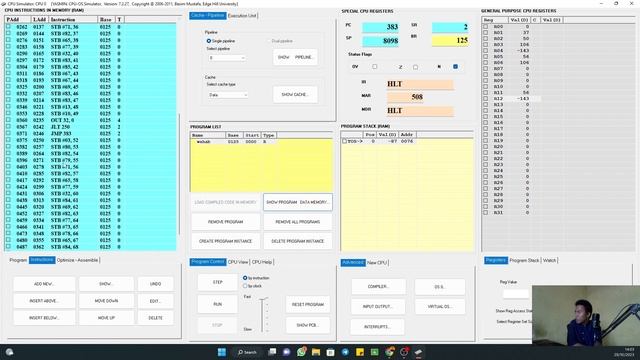Click CREATE PROGRAM INSTANCE button
This screenshot has width=640, height=360.
(x=225, y=241)
